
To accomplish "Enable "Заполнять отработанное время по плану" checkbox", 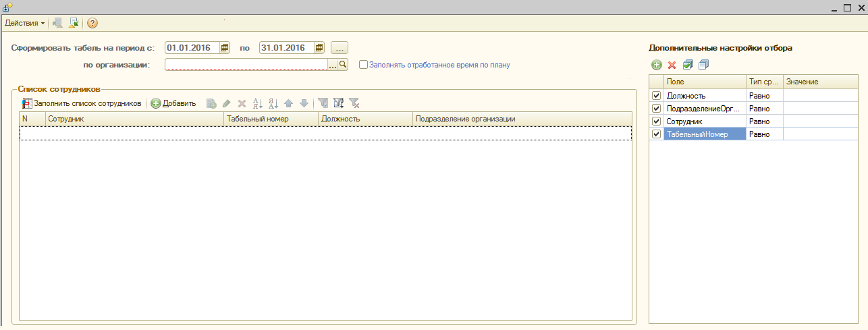I will tap(363, 65).
